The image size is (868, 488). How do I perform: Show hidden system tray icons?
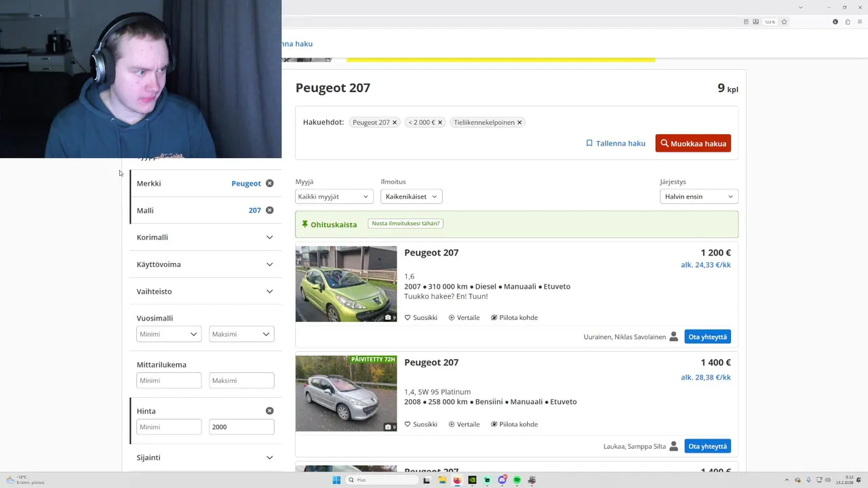[787, 480]
